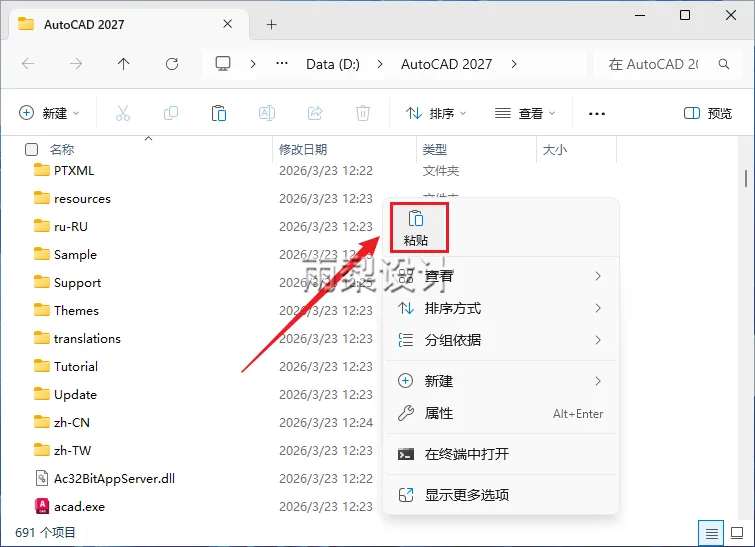Viewport: 755px width, 547px height.
Task: Open the 查看 view dropdown in toolbar
Action: (525, 113)
